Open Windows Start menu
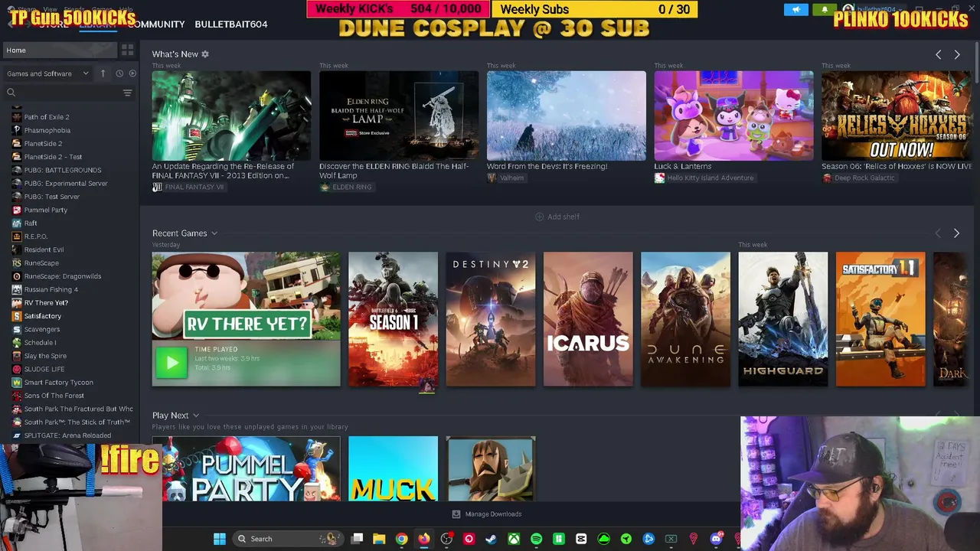The image size is (980, 551). (219, 539)
